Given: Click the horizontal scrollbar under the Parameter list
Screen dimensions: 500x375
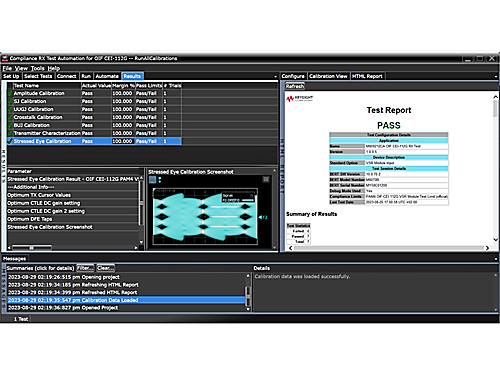Looking at the screenshot, I should (72, 248).
